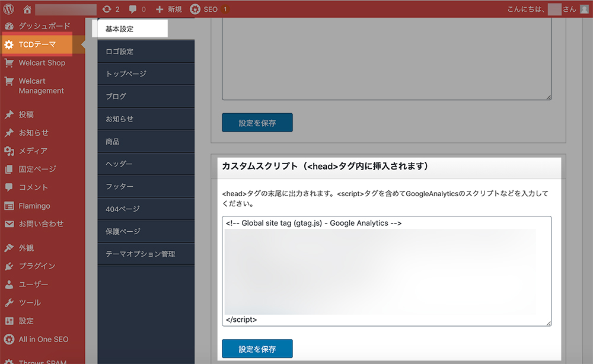Click the お問い合わせ envelope icon
This screenshot has height=364, width=593.
click(x=9, y=223)
